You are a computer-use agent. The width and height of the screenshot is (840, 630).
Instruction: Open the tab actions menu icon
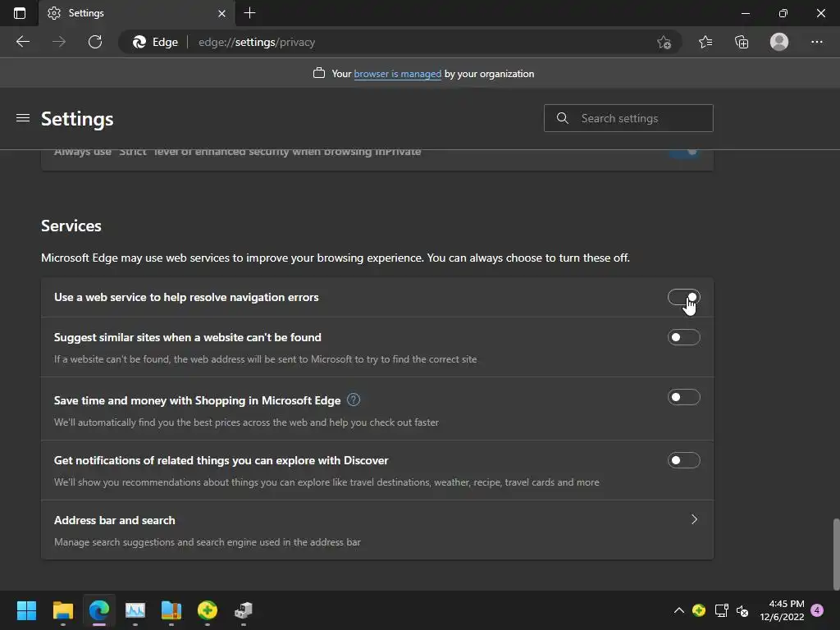click(x=20, y=13)
